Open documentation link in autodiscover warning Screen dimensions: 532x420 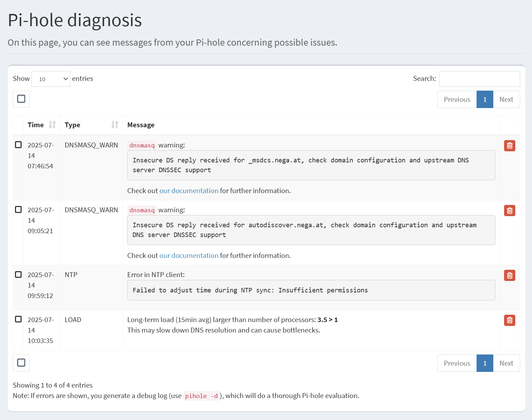(x=189, y=255)
